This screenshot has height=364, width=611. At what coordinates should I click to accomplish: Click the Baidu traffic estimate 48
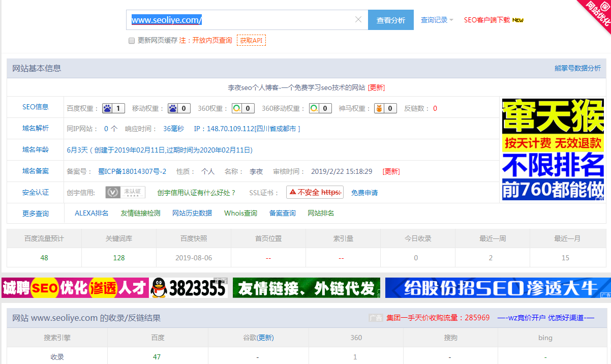pyautogui.click(x=44, y=258)
